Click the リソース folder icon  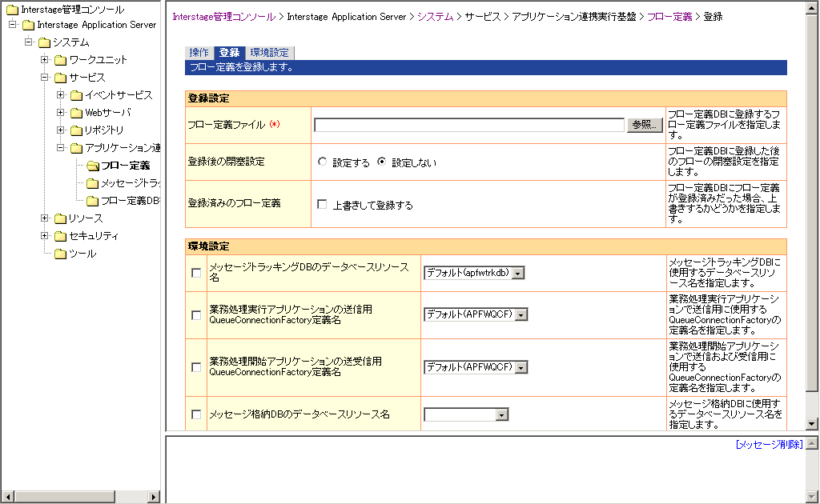(61, 218)
